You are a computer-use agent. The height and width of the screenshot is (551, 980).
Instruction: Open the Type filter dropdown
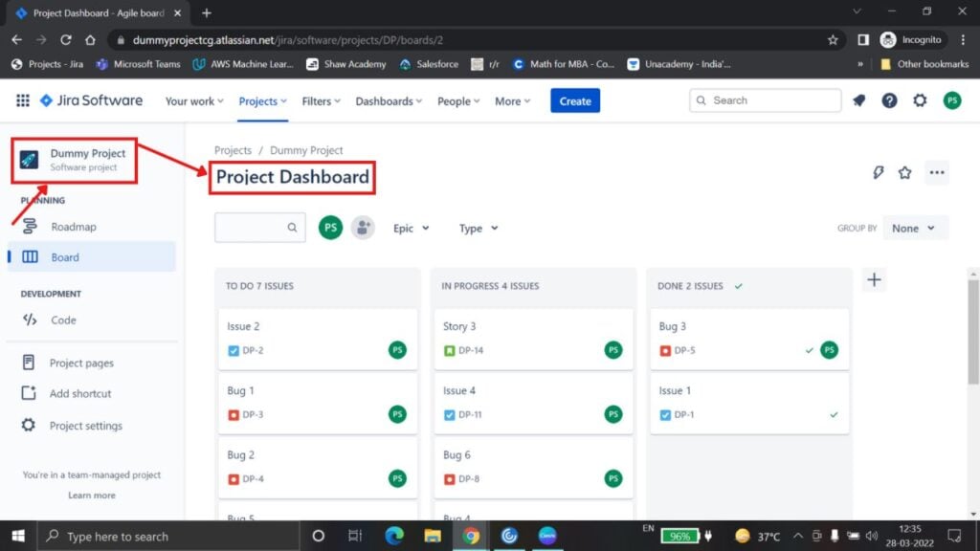click(x=479, y=228)
